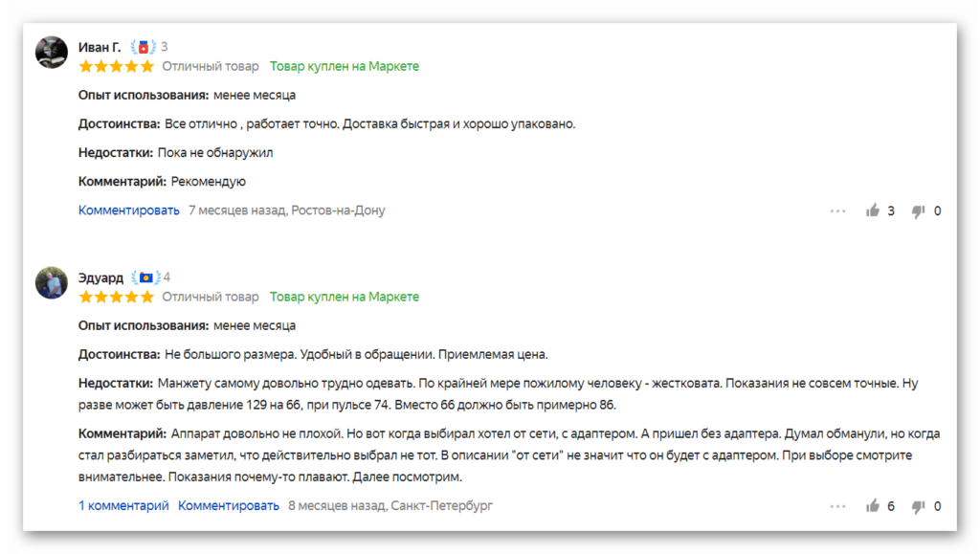
Task: Open three-dot options menu on Eduard's review
Action: click(837, 506)
